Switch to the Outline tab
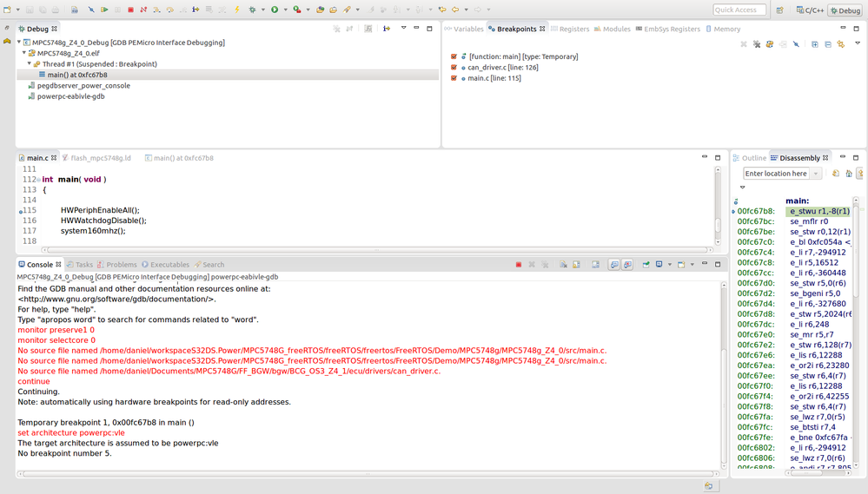The image size is (868, 494). [x=750, y=158]
